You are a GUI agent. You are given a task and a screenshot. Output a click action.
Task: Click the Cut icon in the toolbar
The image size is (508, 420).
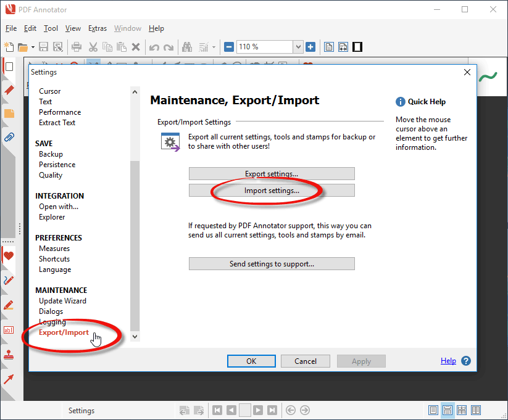94,47
